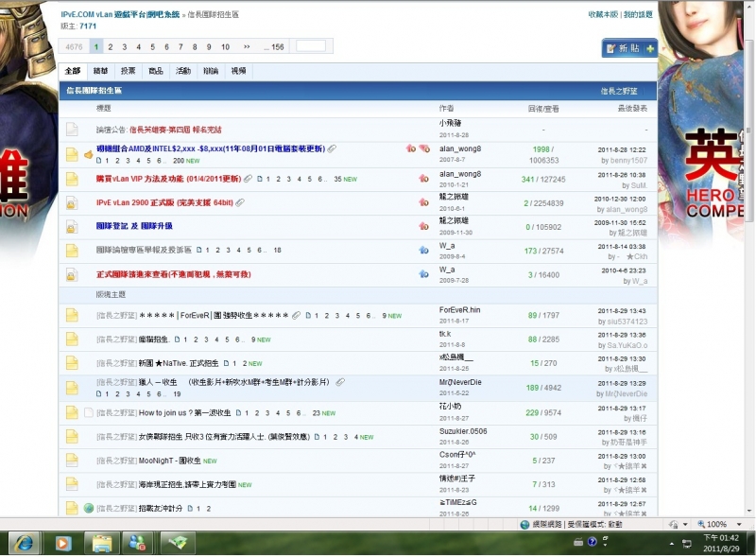Click the locked folder icon beside 團隊登記 thread
The height and width of the screenshot is (557, 756).
coord(72,227)
